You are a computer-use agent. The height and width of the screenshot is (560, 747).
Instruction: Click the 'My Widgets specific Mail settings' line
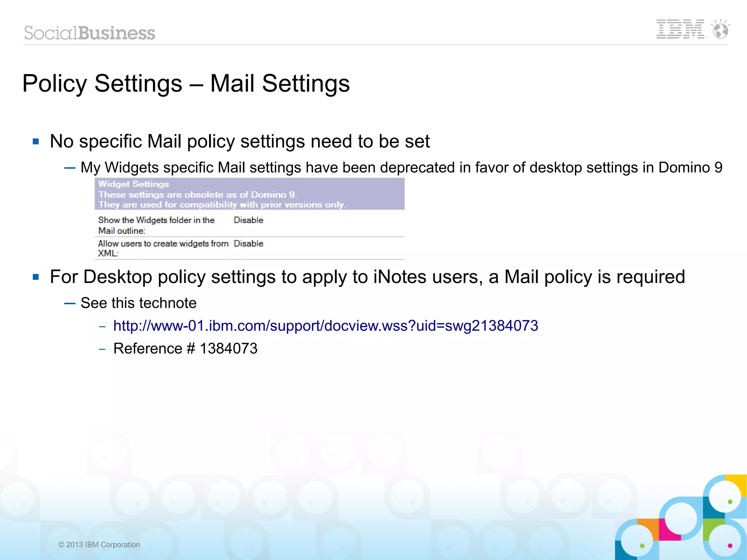(x=401, y=167)
